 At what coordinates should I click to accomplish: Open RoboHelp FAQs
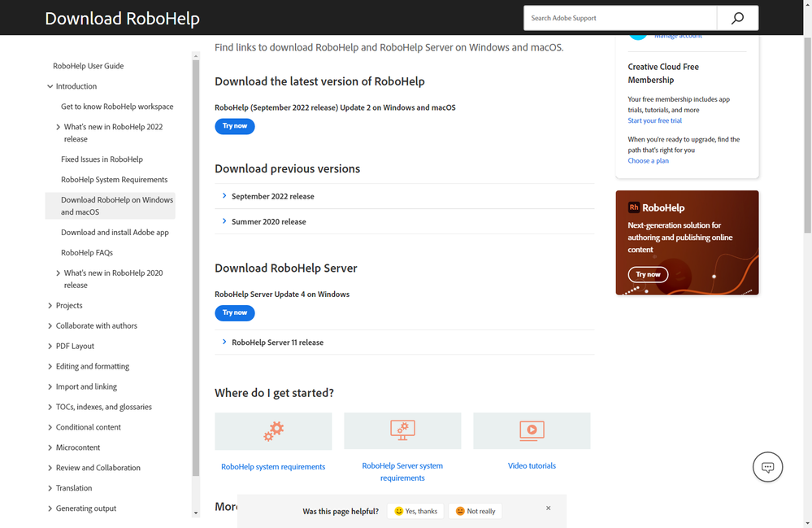[x=87, y=253]
